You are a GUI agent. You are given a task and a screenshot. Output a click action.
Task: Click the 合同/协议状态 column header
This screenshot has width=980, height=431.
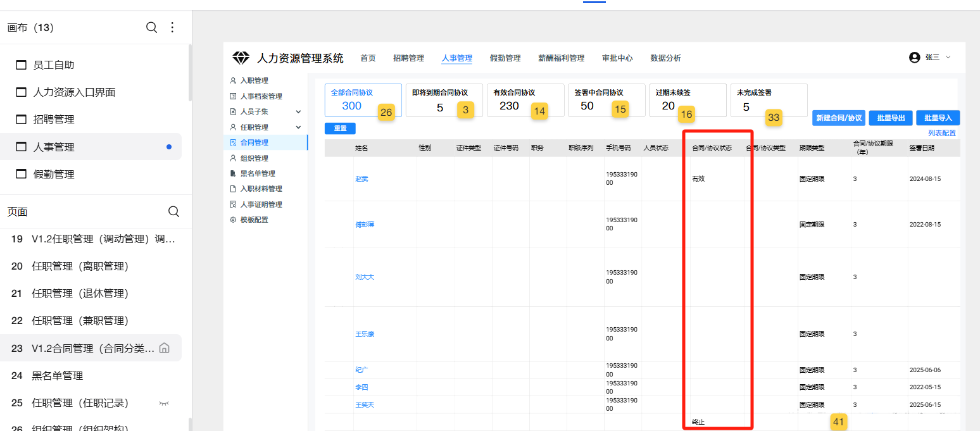click(712, 148)
